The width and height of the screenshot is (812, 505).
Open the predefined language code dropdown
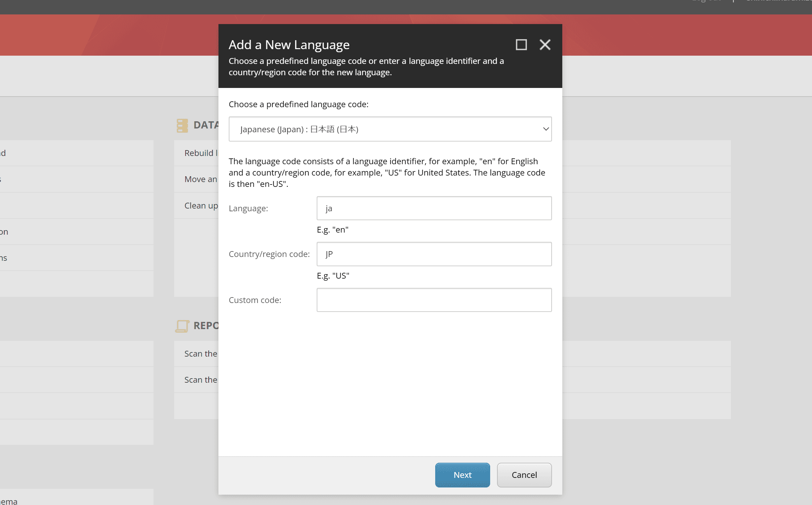[x=390, y=129]
